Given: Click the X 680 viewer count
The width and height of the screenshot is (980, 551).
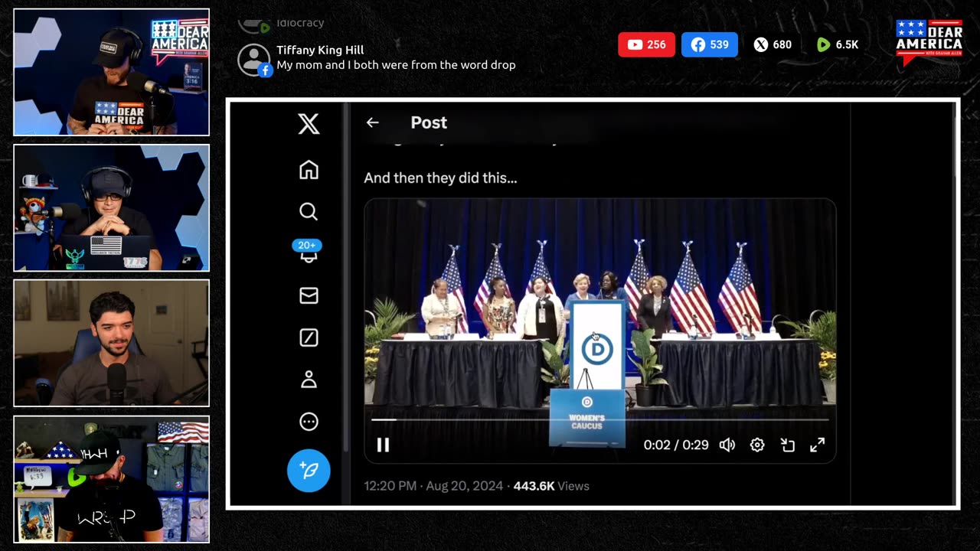Looking at the screenshot, I should point(773,44).
